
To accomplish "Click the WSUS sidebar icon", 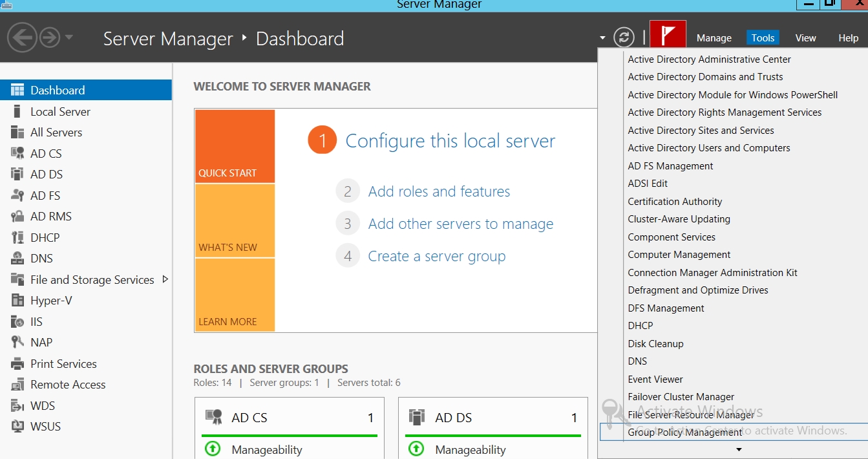I will coord(17,427).
